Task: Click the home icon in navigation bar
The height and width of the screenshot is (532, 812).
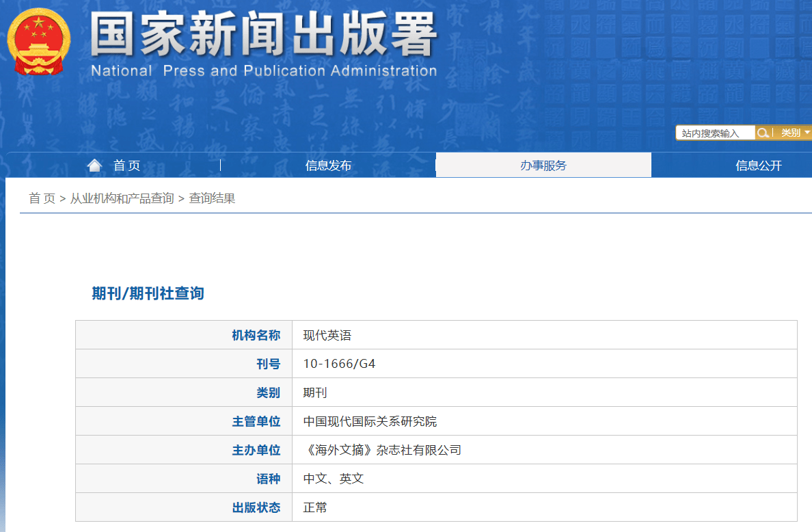Action: click(94, 165)
